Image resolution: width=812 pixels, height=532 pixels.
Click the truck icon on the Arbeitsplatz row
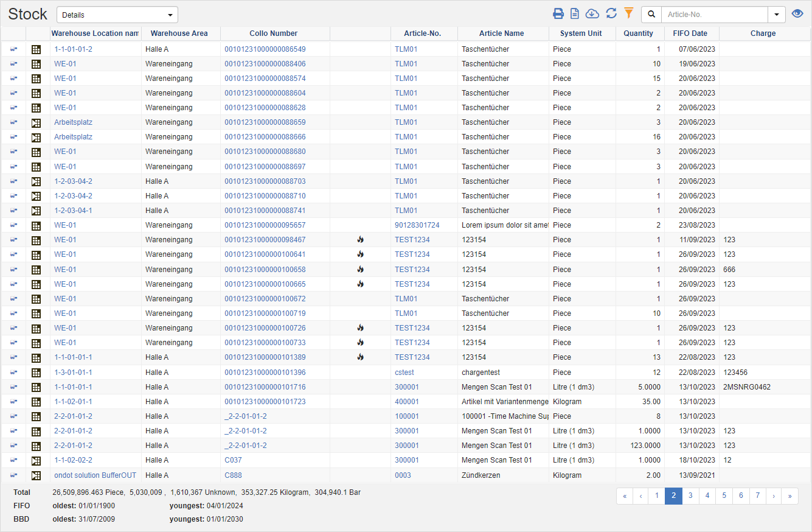pos(13,122)
